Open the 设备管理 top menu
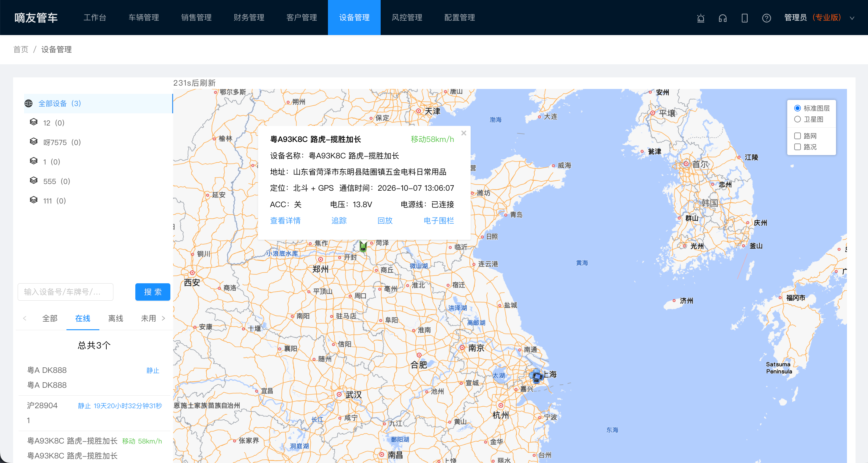Image resolution: width=868 pixels, height=463 pixels. (354, 17)
